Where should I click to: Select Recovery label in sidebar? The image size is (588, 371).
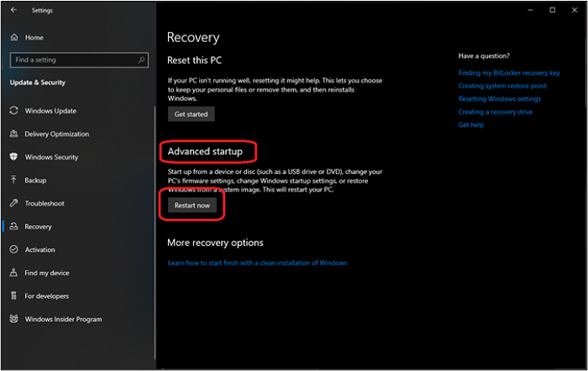(x=39, y=227)
